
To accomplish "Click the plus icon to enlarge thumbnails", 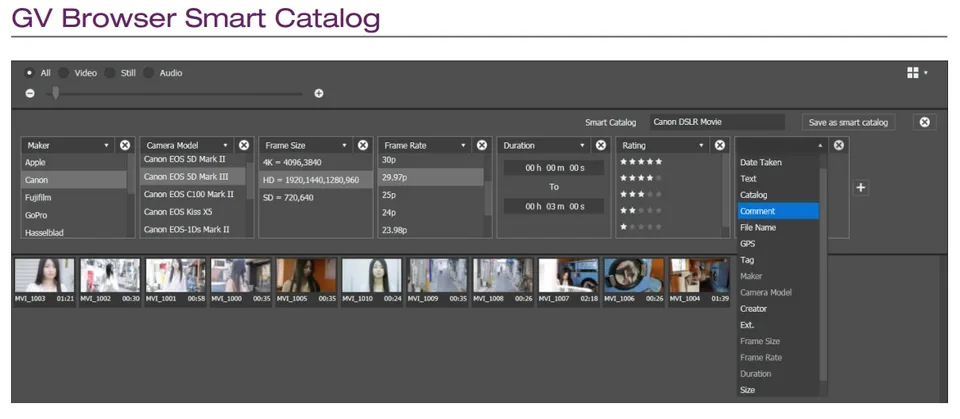I will [x=318, y=94].
